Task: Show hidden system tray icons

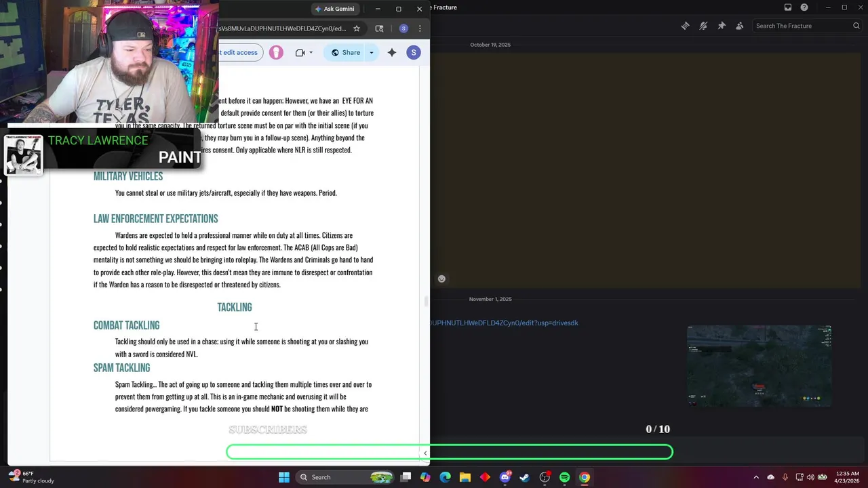Action: pos(756,477)
